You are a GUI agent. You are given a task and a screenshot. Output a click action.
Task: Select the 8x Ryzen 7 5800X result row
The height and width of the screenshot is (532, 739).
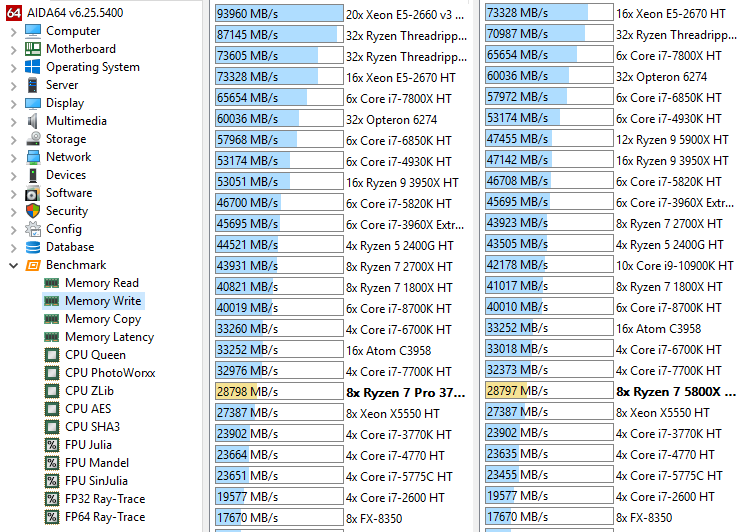pyautogui.click(x=610, y=391)
